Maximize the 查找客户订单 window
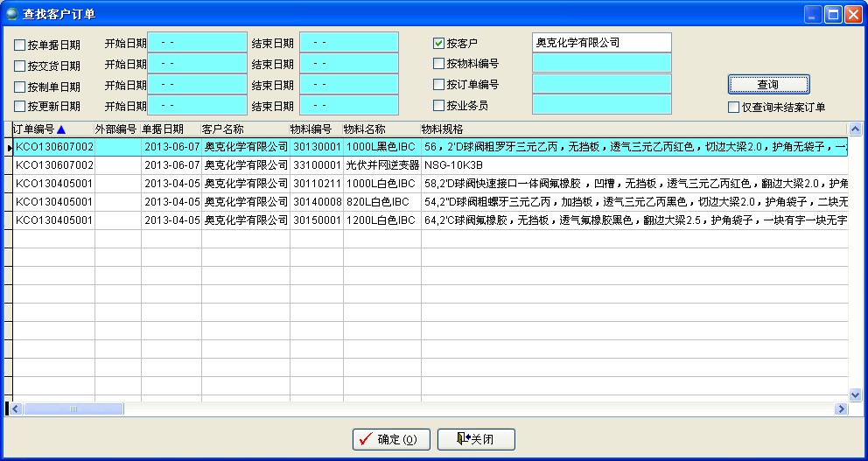Screen dimensions: 868x461 [x=832, y=14]
